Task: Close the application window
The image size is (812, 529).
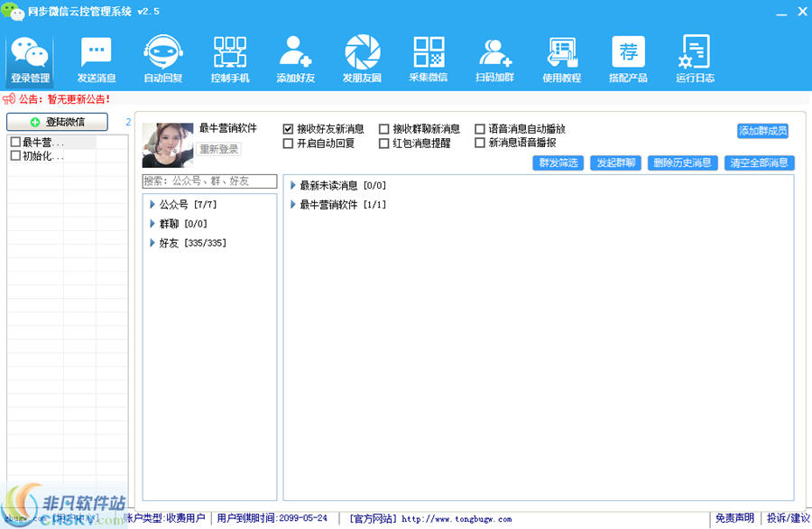Action: point(802,12)
